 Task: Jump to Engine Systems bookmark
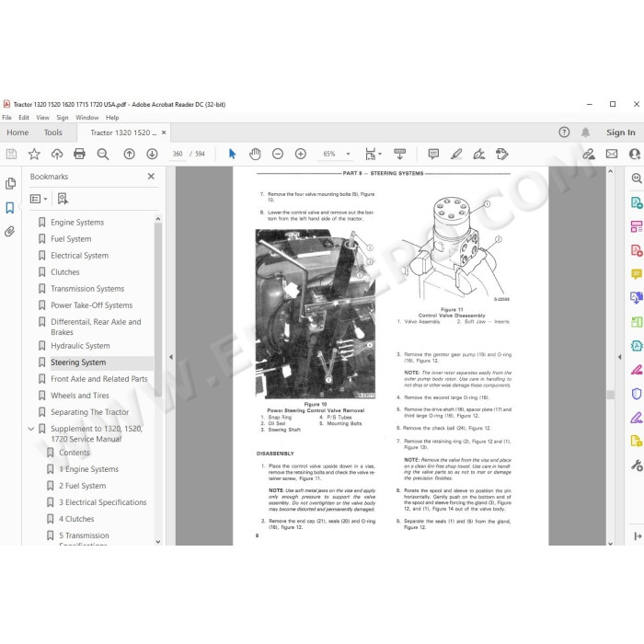click(x=77, y=223)
